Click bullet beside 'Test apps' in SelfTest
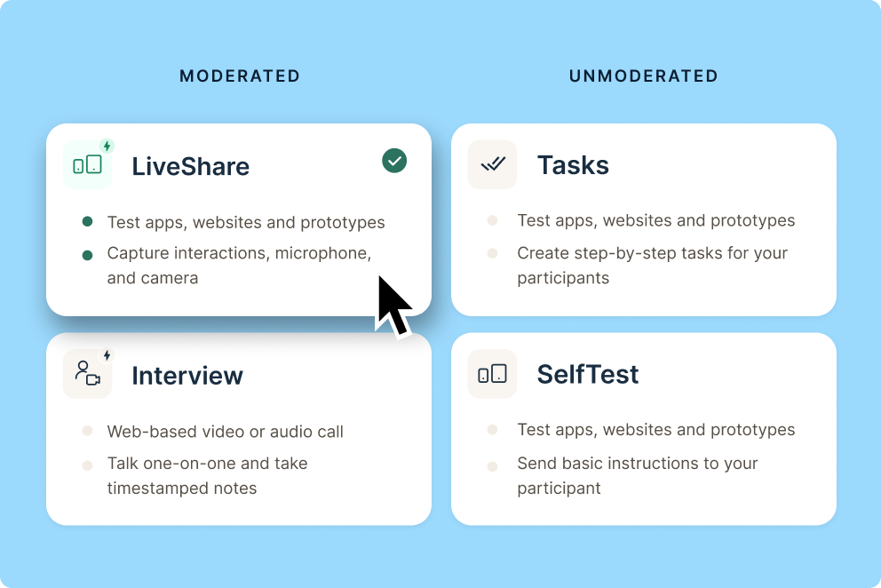 click(492, 430)
